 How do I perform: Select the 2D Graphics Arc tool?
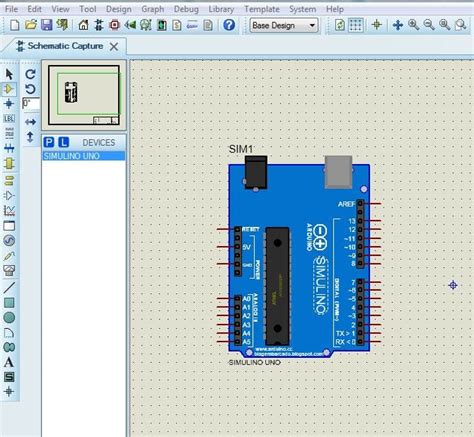point(9,333)
